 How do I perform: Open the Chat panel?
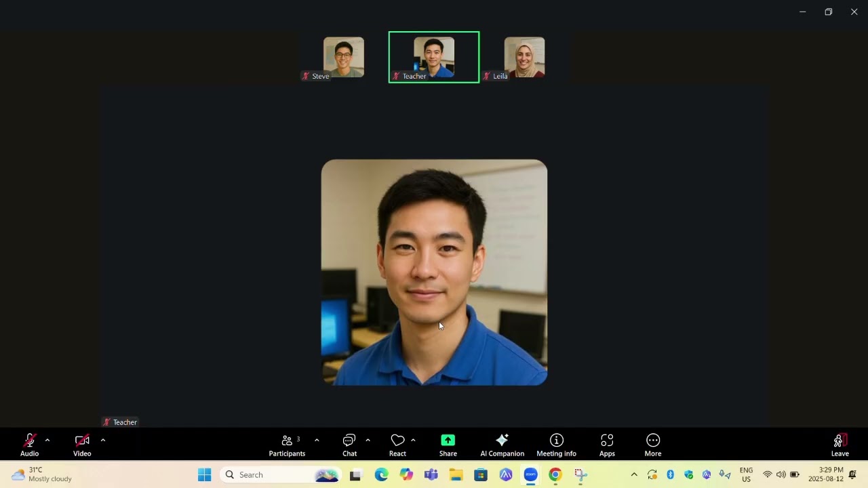[x=349, y=445]
